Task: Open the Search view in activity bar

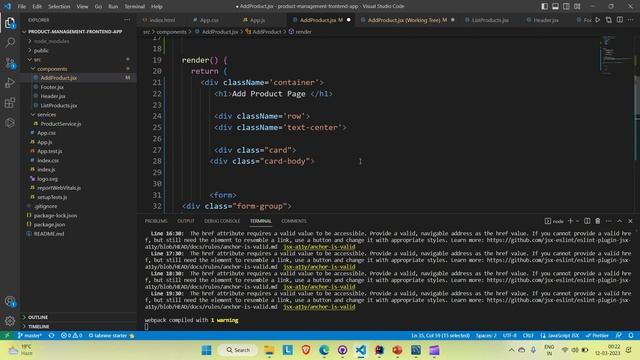Action: (10, 42)
